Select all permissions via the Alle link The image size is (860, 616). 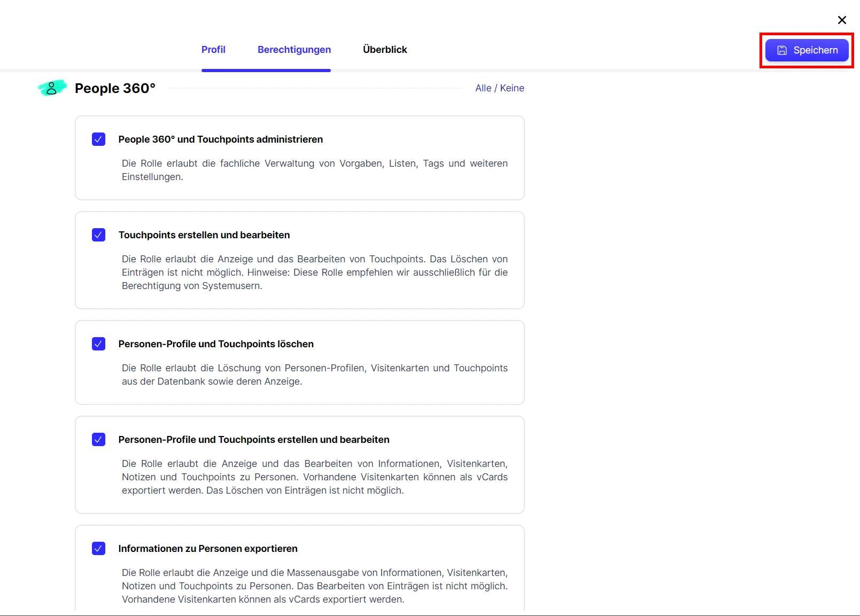pos(483,88)
